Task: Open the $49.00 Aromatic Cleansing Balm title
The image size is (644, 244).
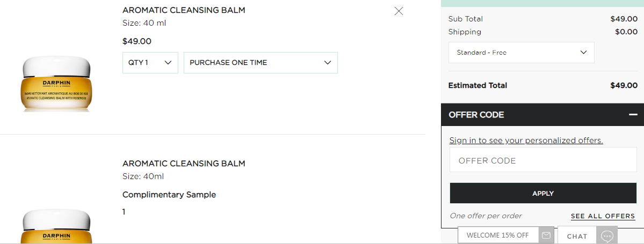Action: point(184,10)
